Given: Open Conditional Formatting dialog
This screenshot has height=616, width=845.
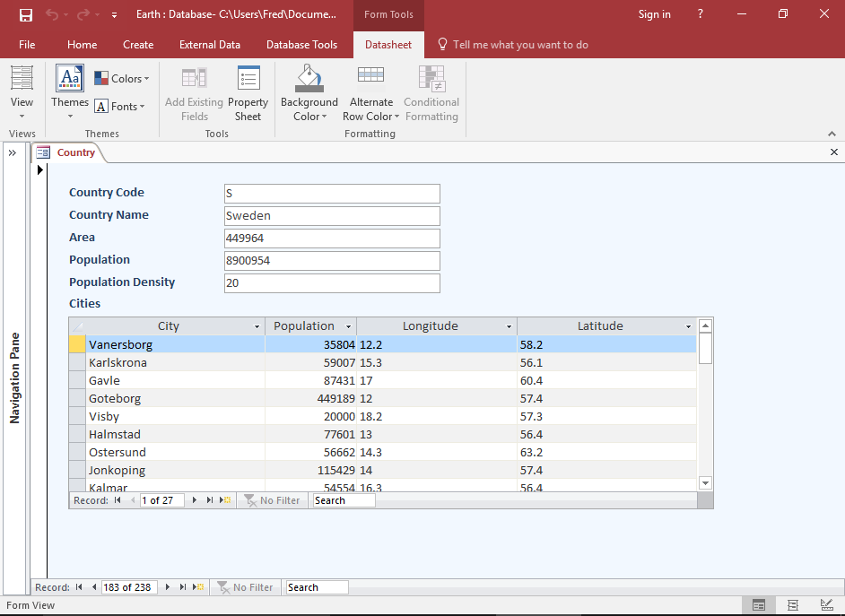Looking at the screenshot, I should 431,90.
